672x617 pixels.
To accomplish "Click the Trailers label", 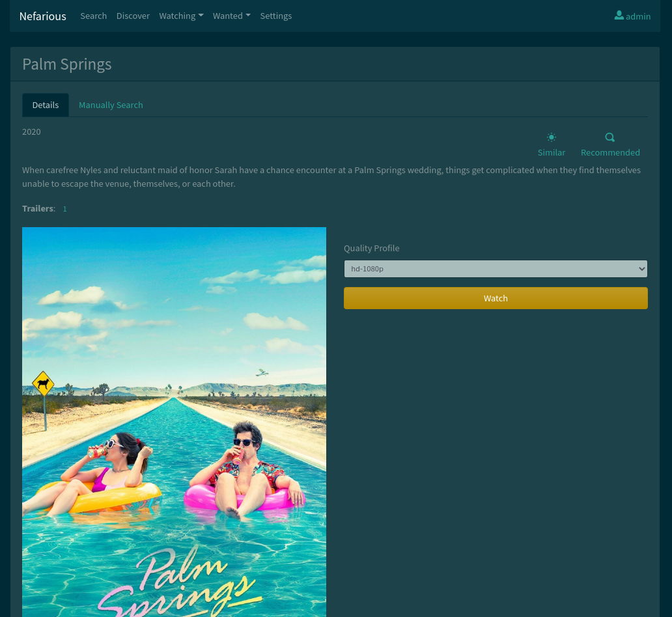I will point(38,209).
